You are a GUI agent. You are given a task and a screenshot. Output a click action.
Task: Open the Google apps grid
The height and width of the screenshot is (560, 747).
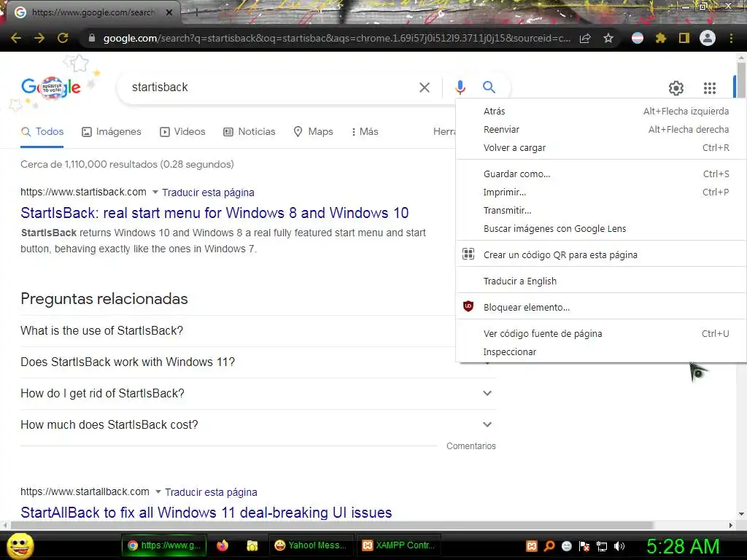tap(710, 87)
